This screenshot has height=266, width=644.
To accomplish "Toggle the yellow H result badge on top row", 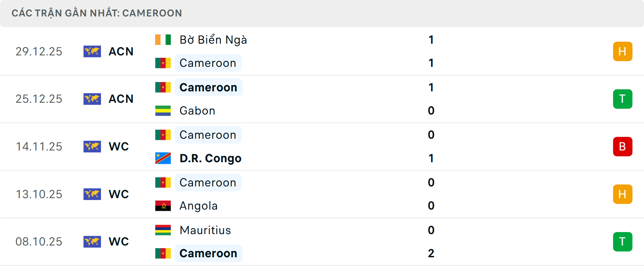I will [623, 51].
